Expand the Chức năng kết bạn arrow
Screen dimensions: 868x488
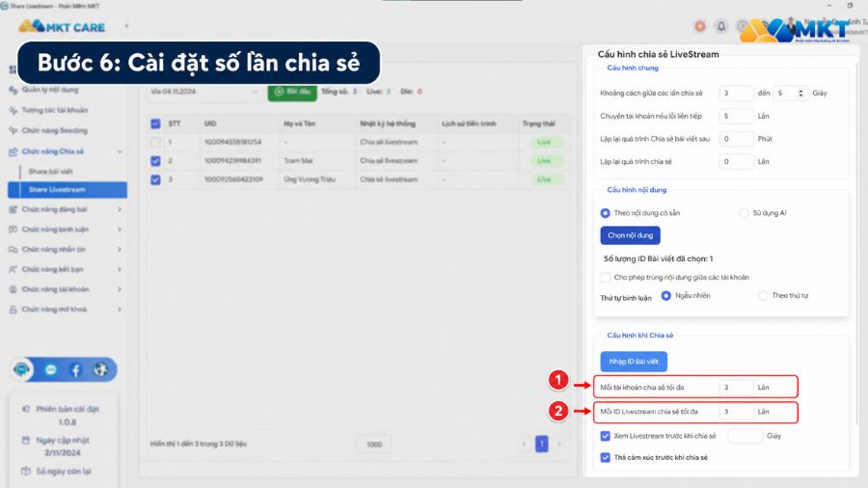tap(120, 269)
